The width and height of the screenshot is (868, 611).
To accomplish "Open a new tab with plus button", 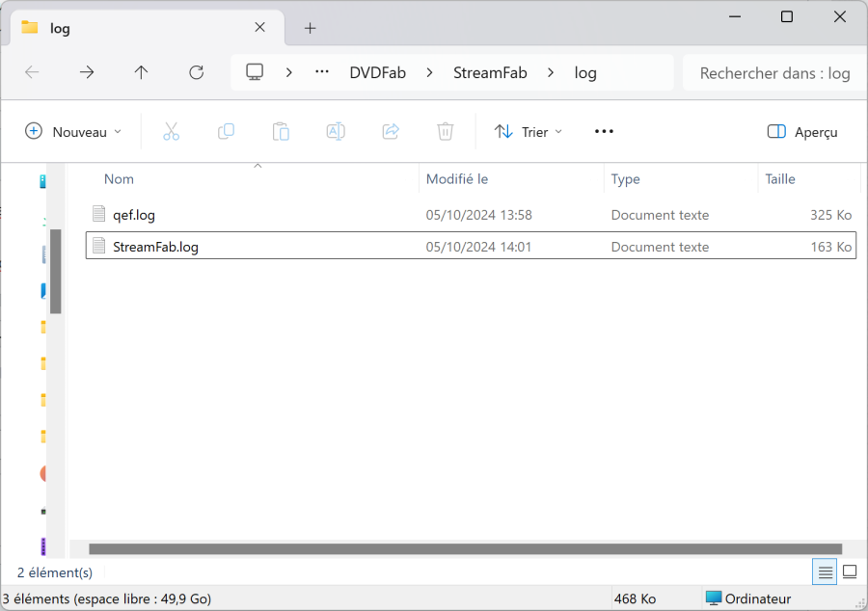I will click(x=310, y=28).
